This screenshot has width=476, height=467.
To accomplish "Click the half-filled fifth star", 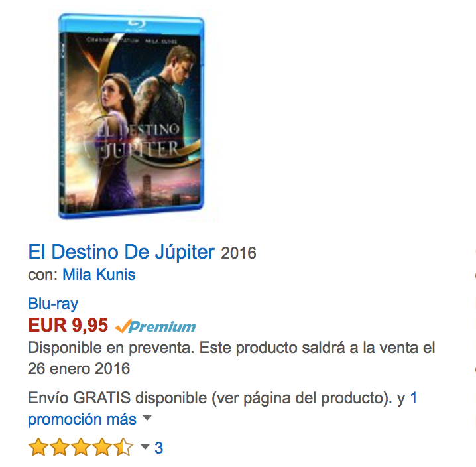I will click(x=123, y=447).
